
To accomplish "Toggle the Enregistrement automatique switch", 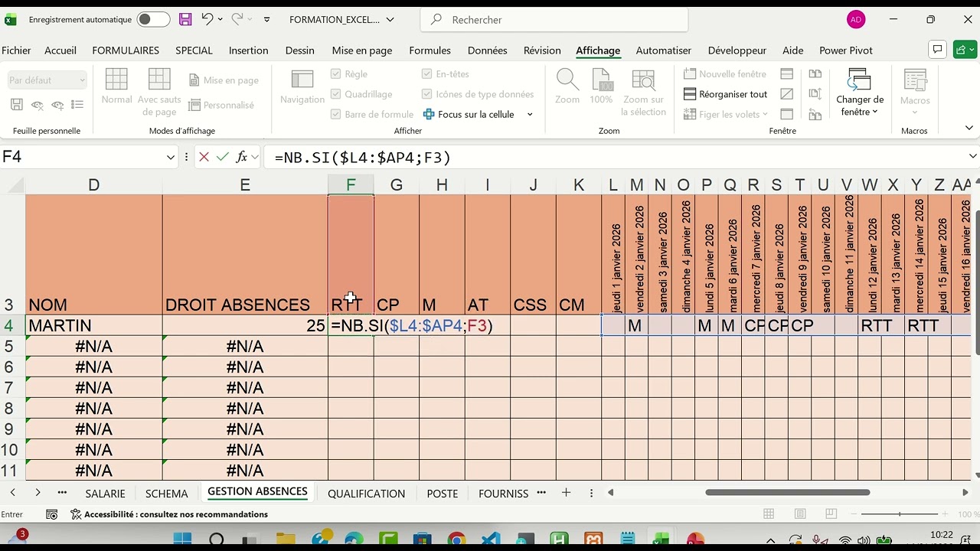I will click(x=154, y=19).
